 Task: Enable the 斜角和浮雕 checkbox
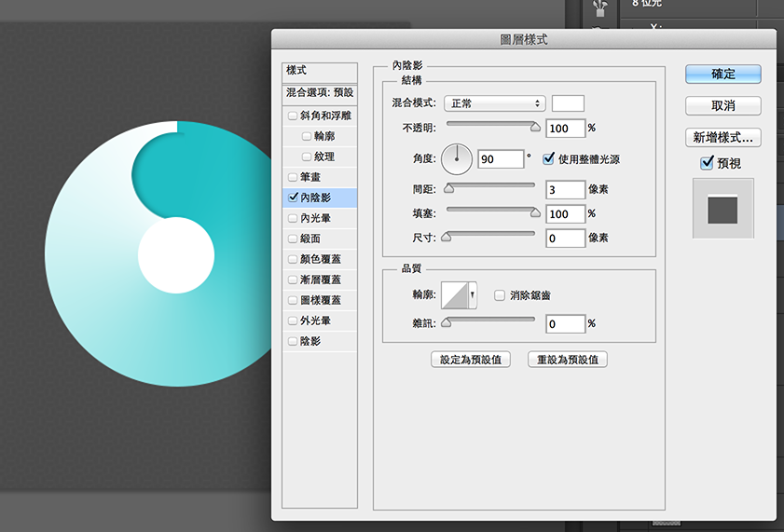[294, 116]
